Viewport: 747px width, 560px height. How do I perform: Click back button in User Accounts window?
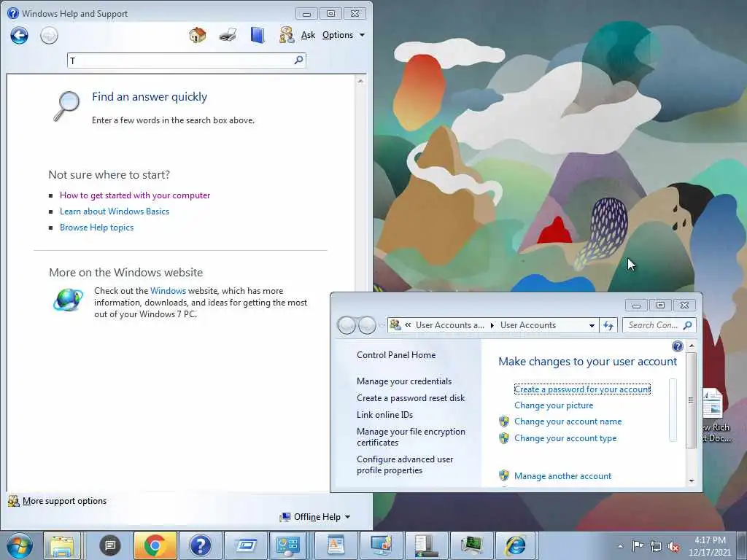[x=347, y=325]
